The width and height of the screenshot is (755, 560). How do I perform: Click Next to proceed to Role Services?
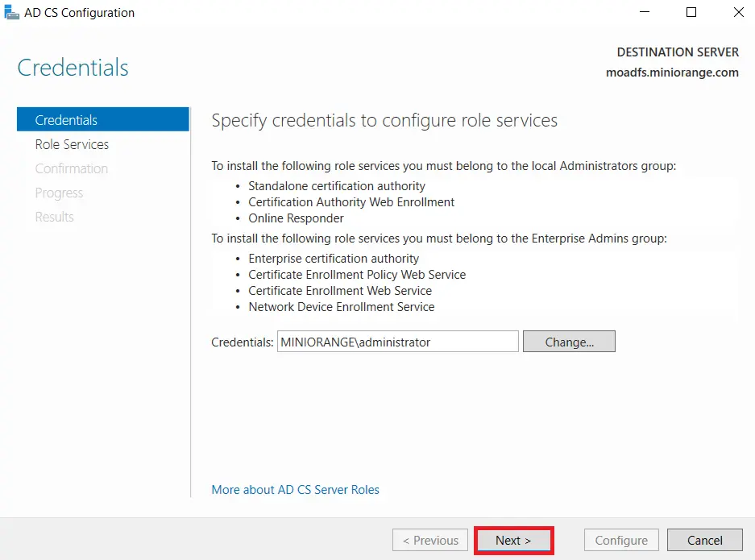(513, 540)
